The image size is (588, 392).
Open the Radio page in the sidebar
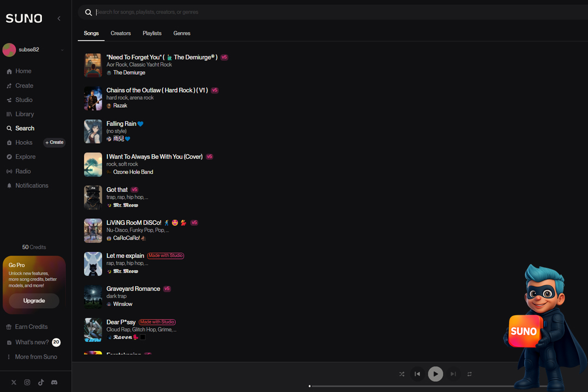[x=23, y=171]
